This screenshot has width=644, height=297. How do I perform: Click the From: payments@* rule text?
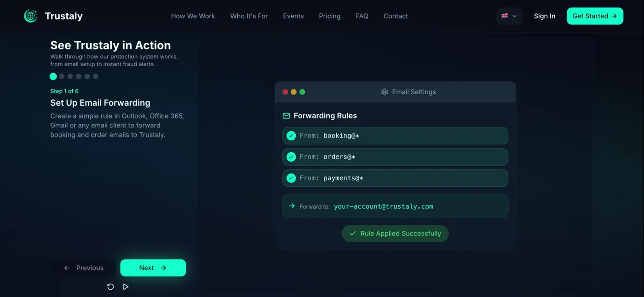coord(331,178)
